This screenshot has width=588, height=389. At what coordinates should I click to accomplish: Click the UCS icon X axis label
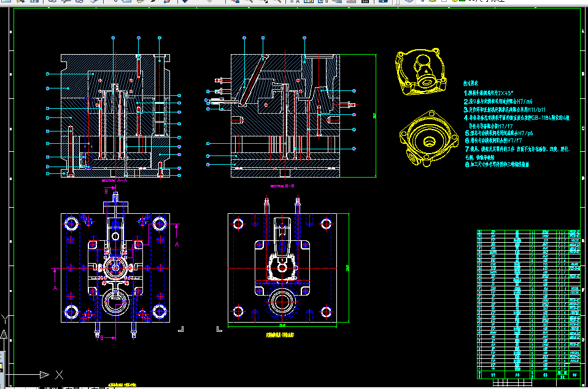(59, 374)
